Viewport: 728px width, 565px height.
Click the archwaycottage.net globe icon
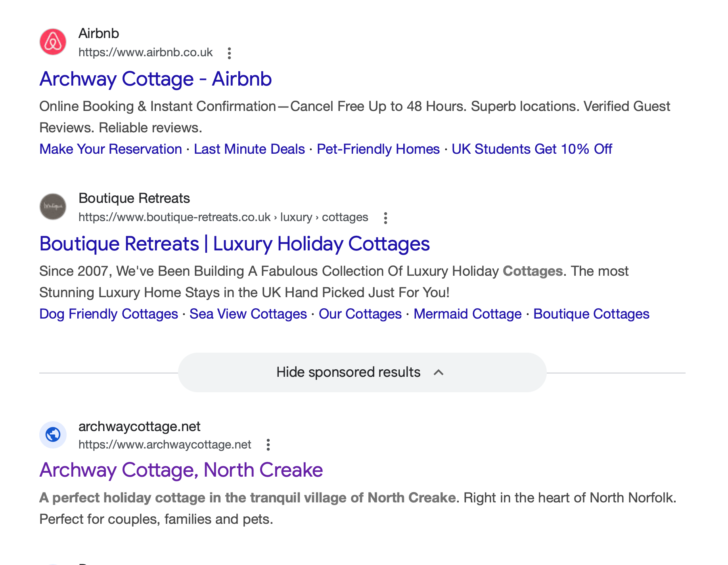(53, 435)
